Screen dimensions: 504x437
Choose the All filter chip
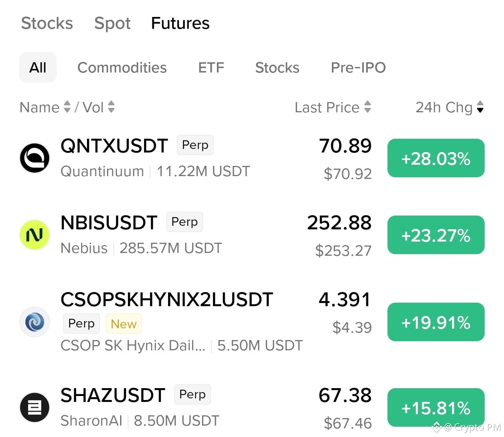(38, 67)
